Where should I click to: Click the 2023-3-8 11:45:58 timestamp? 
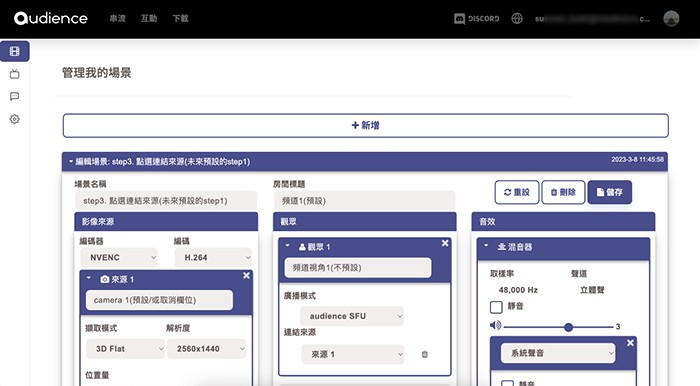tap(638, 159)
